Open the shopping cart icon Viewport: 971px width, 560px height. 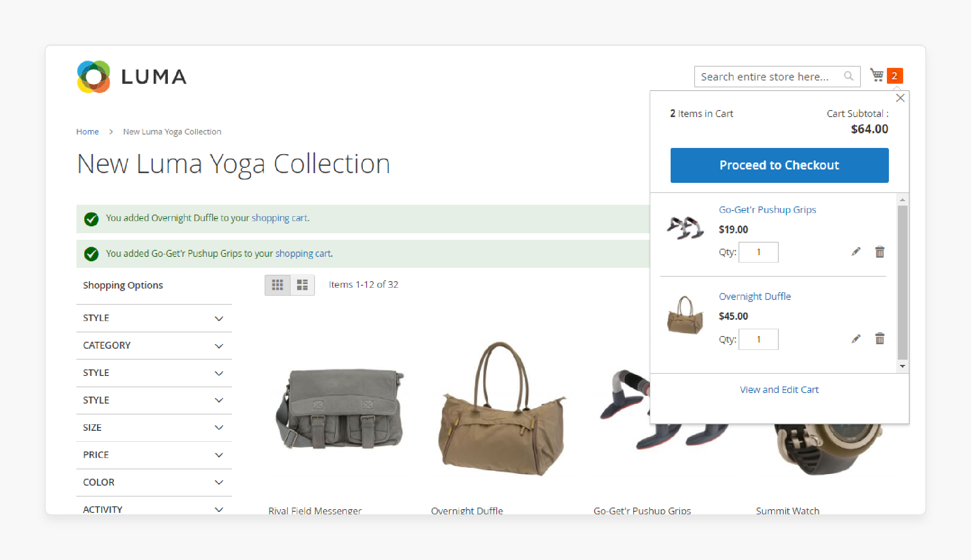point(877,75)
